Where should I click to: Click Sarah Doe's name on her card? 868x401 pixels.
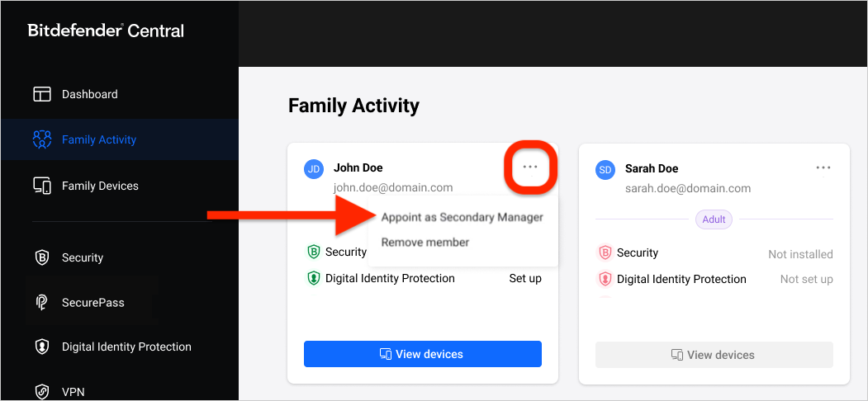pos(652,168)
